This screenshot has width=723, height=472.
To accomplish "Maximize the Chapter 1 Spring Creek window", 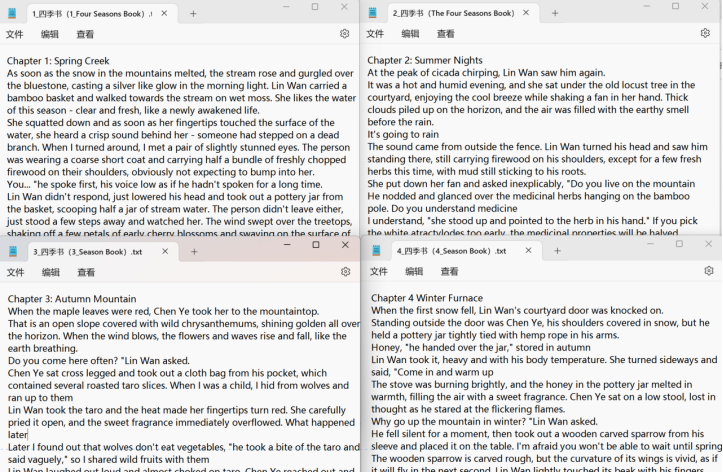I will pyautogui.click(x=315, y=7).
